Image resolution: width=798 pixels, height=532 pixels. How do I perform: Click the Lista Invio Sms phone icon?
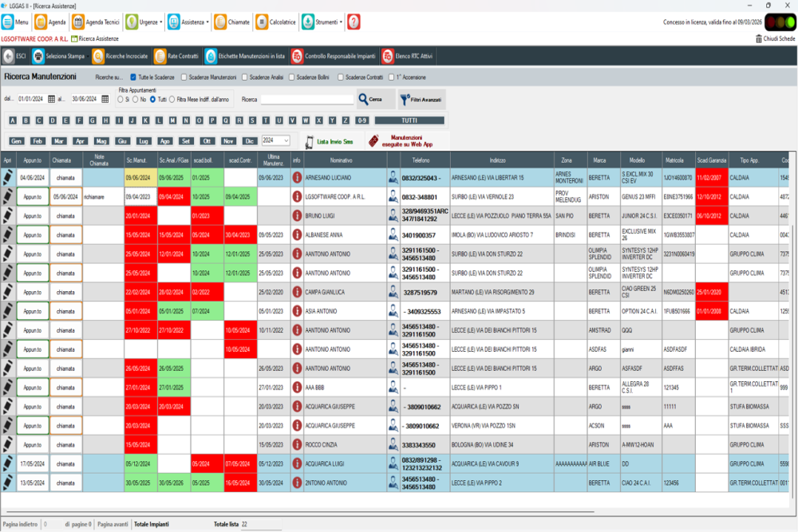(309, 142)
